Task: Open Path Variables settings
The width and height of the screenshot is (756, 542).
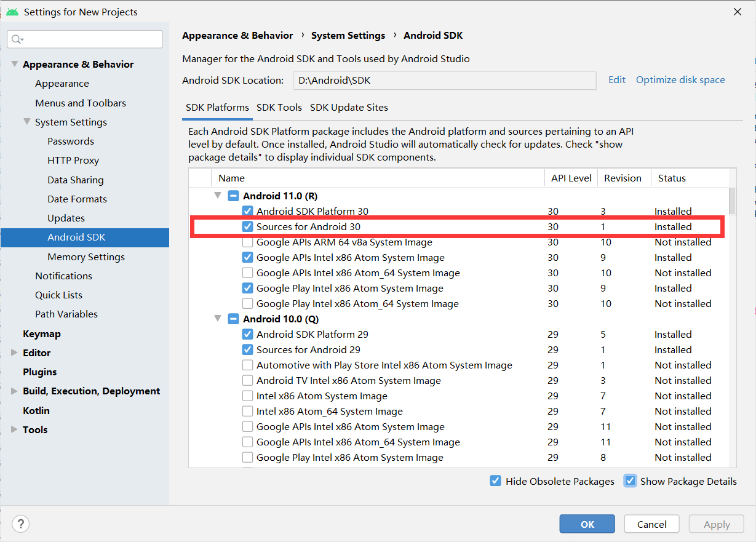Action: (x=66, y=314)
